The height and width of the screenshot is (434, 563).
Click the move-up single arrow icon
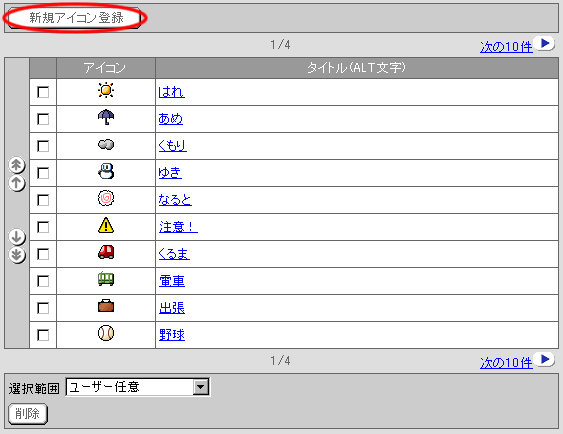pyautogui.click(x=17, y=183)
